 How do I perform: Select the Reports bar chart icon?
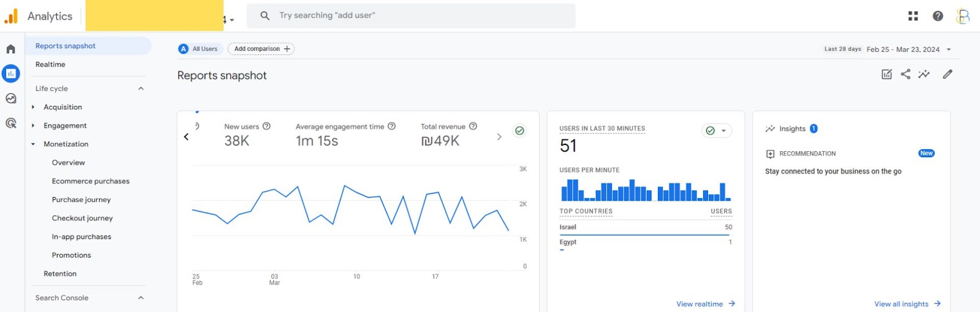coord(11,73)
